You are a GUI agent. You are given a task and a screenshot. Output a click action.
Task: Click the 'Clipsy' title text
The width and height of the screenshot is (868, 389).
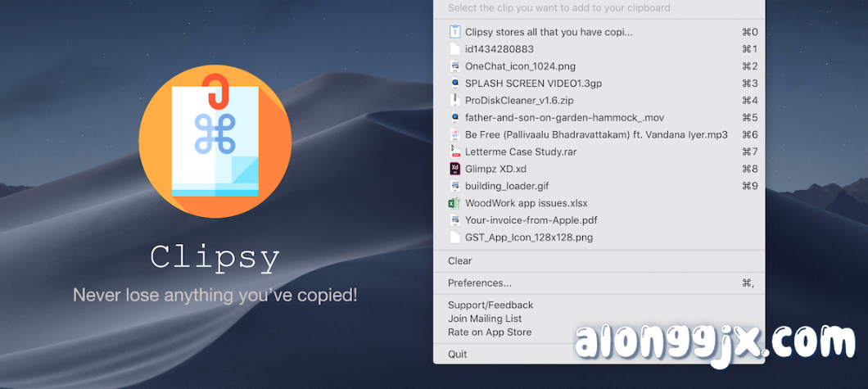pos(215,257)
